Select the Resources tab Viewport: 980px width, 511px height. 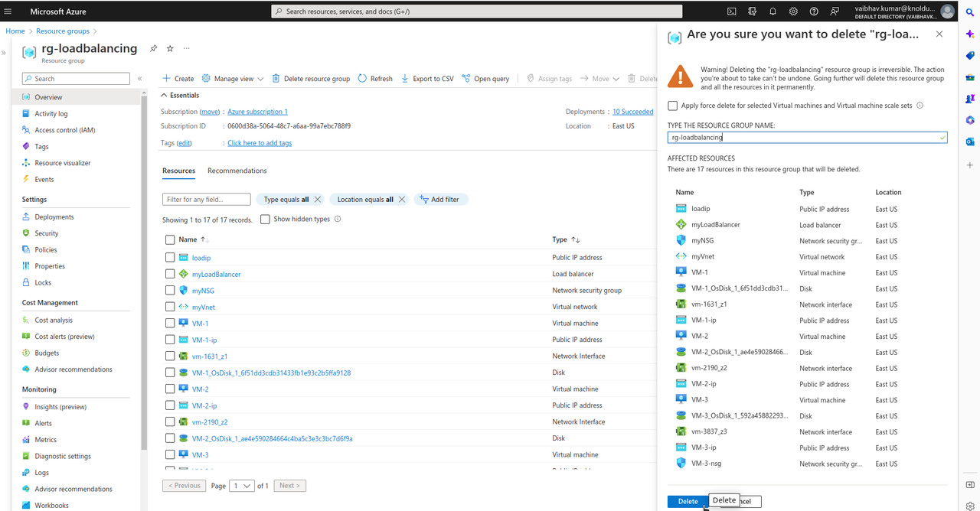click(178, 171)
